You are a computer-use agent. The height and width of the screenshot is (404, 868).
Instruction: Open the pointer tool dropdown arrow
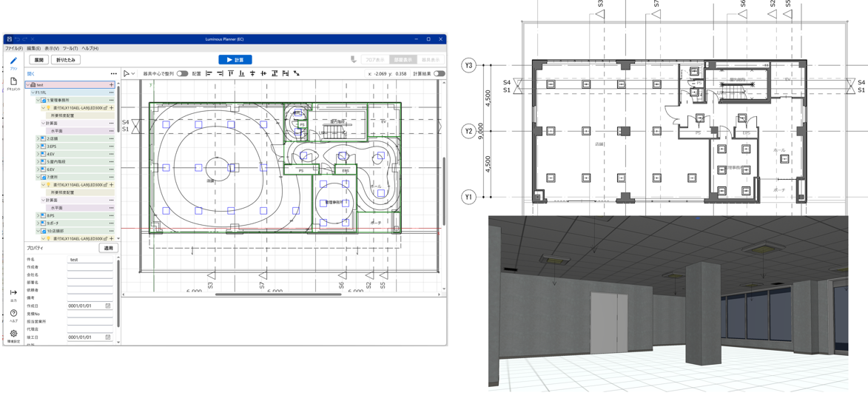[133, 74]
